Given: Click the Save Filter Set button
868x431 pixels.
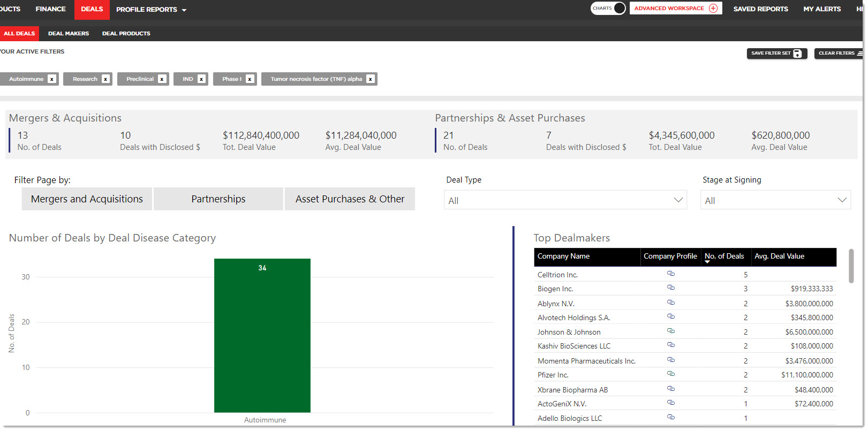Looking at the screenshot, I should (777, 53).
